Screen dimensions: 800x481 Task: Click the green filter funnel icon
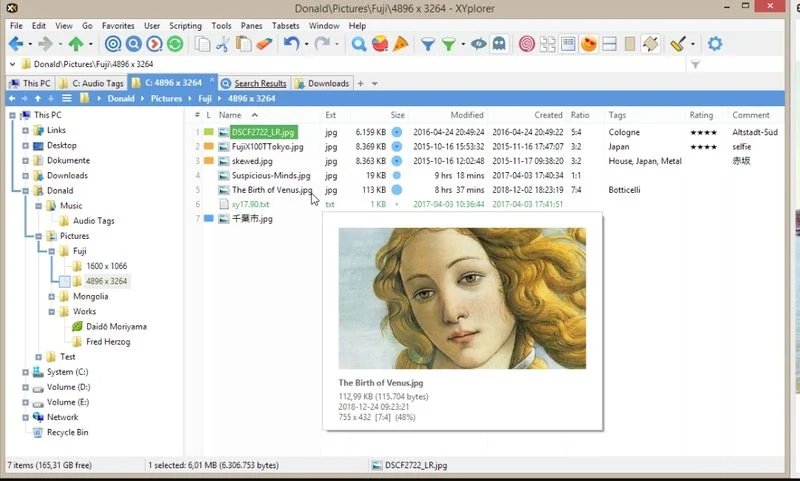coord(448,44)
